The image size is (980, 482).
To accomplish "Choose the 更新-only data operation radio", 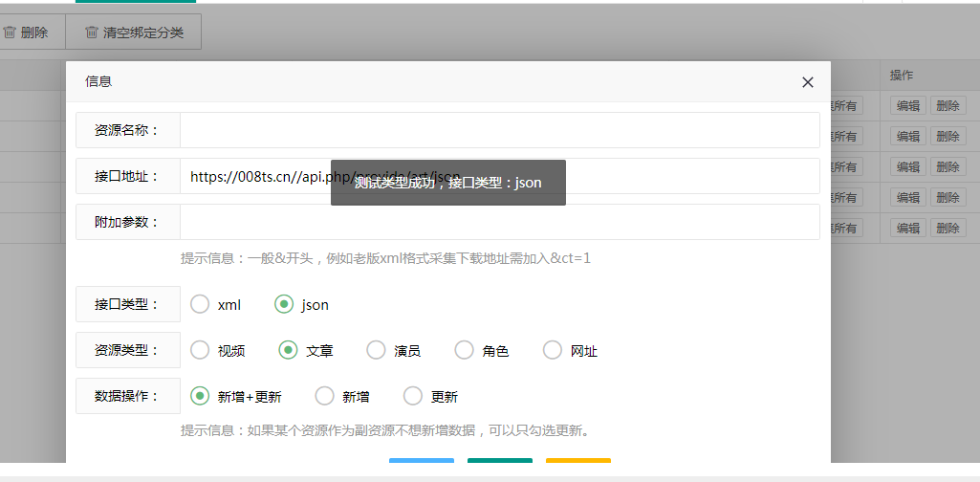I will click(412, 396).
